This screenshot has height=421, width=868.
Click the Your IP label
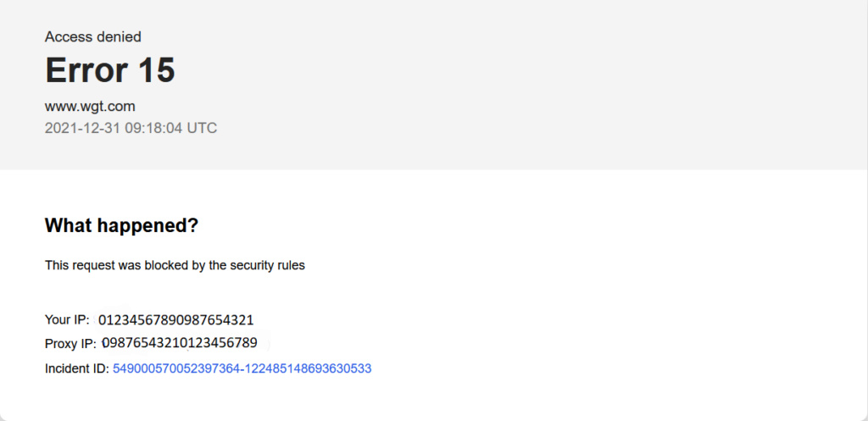click(67, 319)
